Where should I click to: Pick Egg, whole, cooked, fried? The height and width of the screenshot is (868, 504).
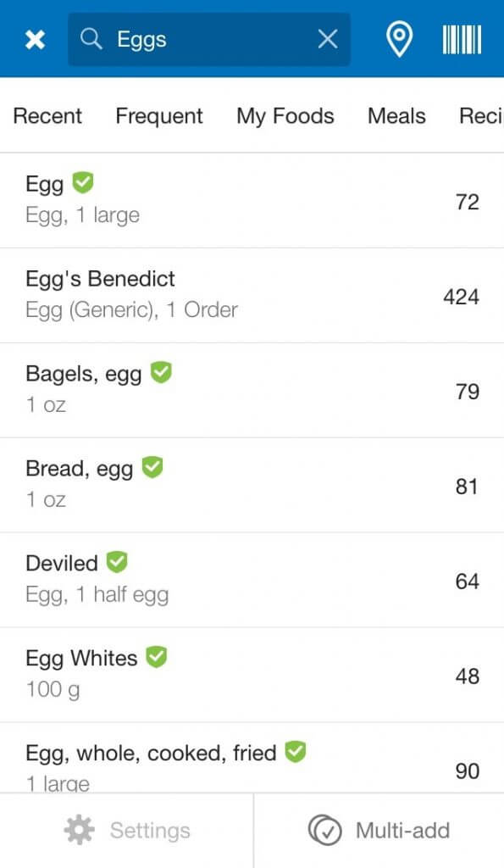coord(252,758)
